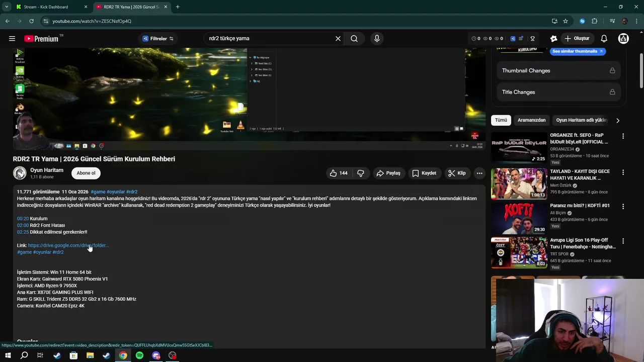The image size is (644, 362).
Task: Open options menu for Paranız mı bitti video
Action: 623,207
